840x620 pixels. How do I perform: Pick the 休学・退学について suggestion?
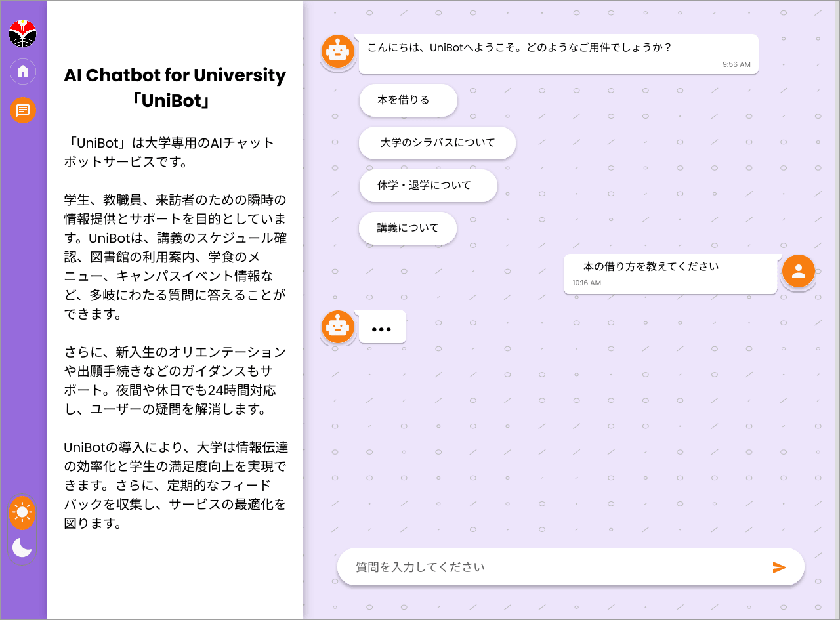click(x=428, y=186)
